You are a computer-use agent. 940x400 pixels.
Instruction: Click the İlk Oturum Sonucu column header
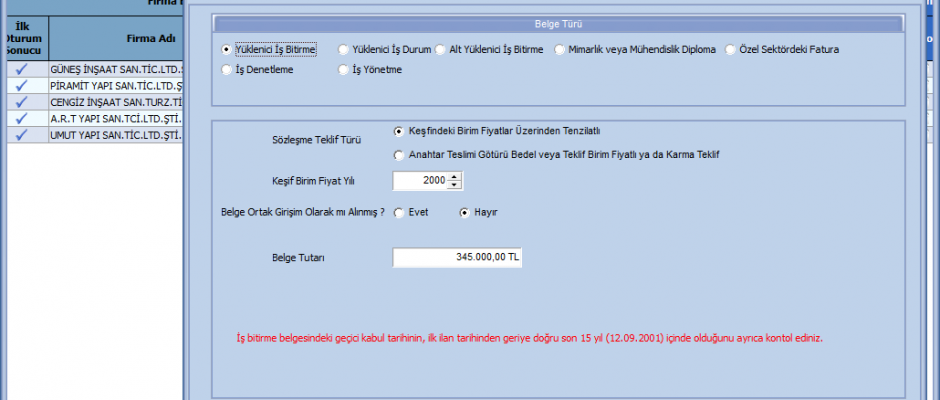pyautogui.click(x=22, y=38)
